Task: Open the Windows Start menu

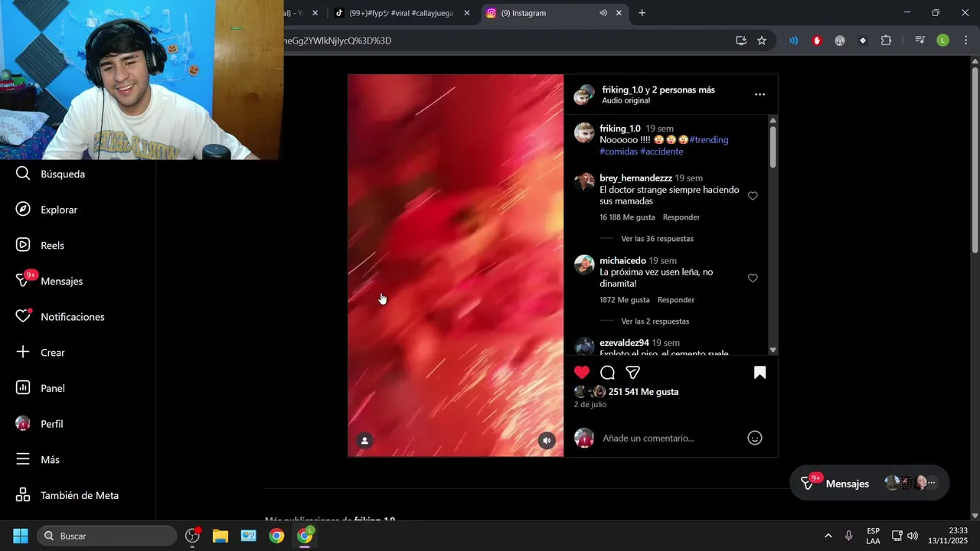Action: pyautogui.click(x=21, y=536)
